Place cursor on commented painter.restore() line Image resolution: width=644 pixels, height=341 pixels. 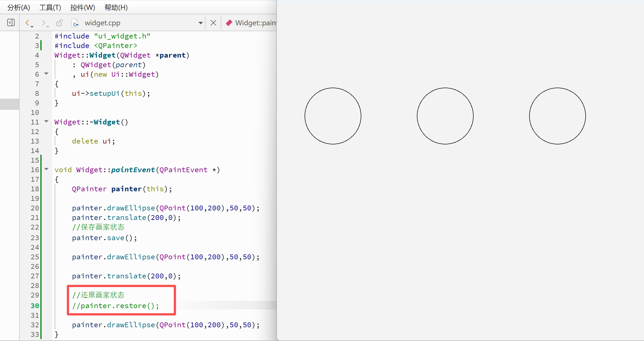pos(116,306)
